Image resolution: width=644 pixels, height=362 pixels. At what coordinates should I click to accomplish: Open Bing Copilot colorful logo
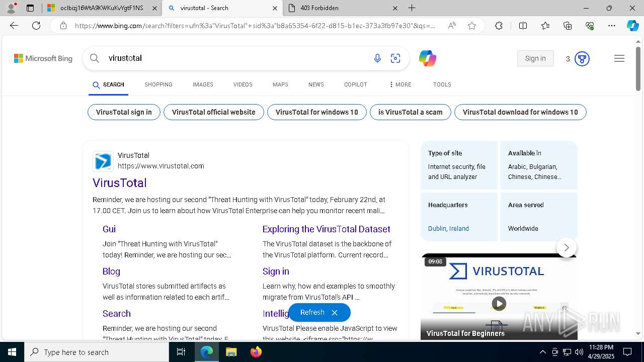[x=428, y=58]
